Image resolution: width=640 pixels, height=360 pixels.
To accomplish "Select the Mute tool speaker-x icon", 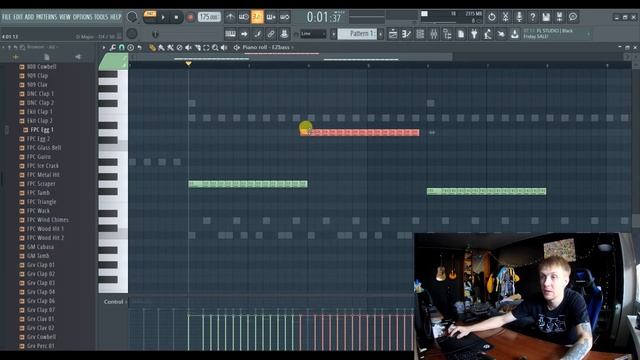I will click(188, 48).
